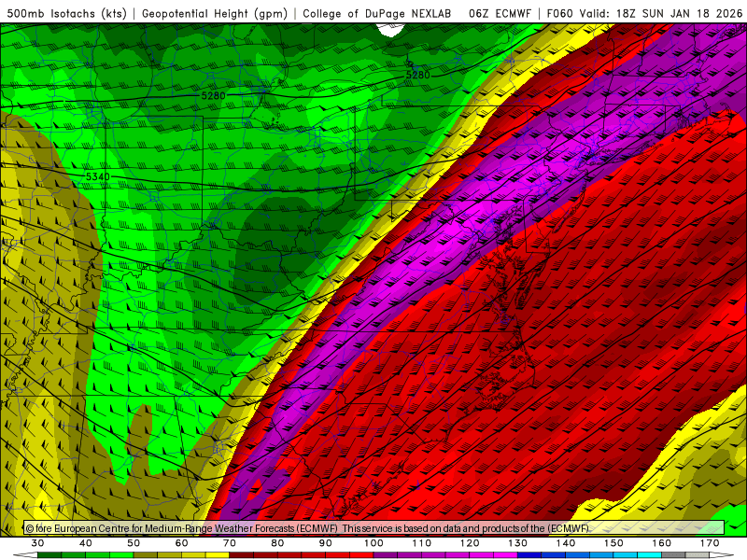Click the '06Z ECMWF' model run label
This screenshot has width=747, height=560.
[x=500, y=13]
